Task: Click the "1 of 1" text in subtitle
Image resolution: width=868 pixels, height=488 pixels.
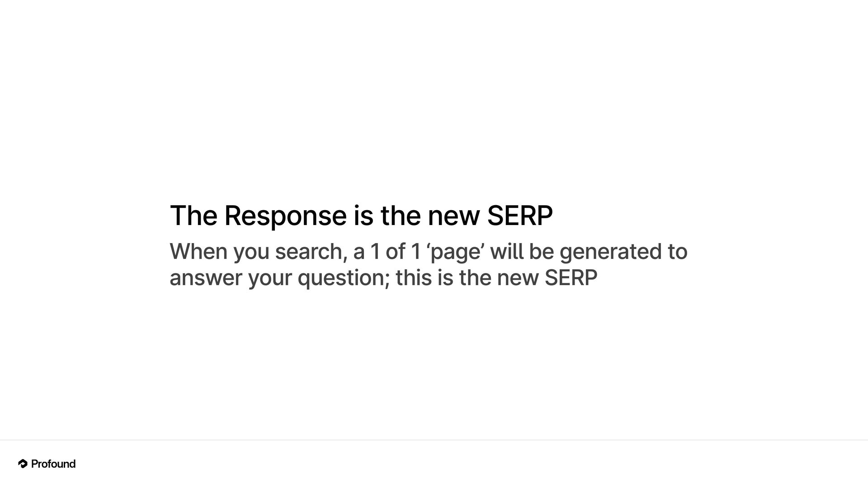Action: (x=396, y=252)
